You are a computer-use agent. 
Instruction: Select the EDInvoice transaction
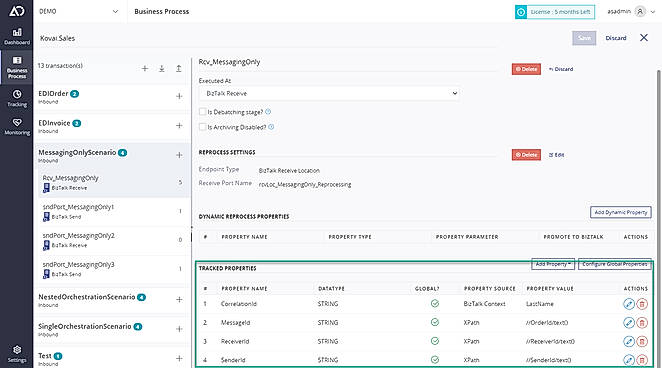pyautogui.click(x=54, y=123)
